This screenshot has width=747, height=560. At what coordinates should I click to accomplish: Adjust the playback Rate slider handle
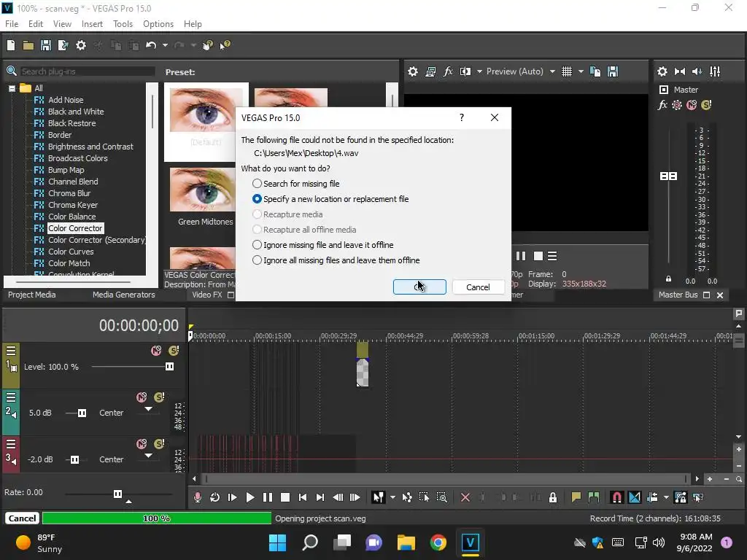[x=117, y=494]
